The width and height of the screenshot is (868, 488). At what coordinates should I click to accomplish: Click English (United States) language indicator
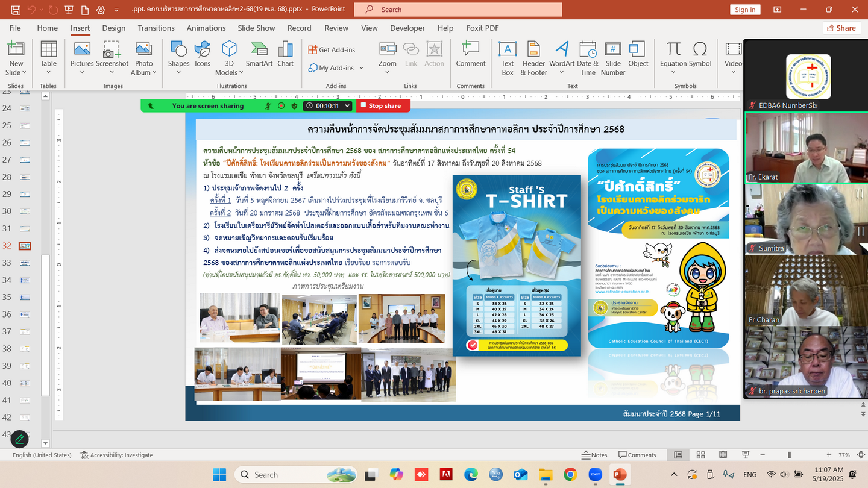(x=42, y=455)
